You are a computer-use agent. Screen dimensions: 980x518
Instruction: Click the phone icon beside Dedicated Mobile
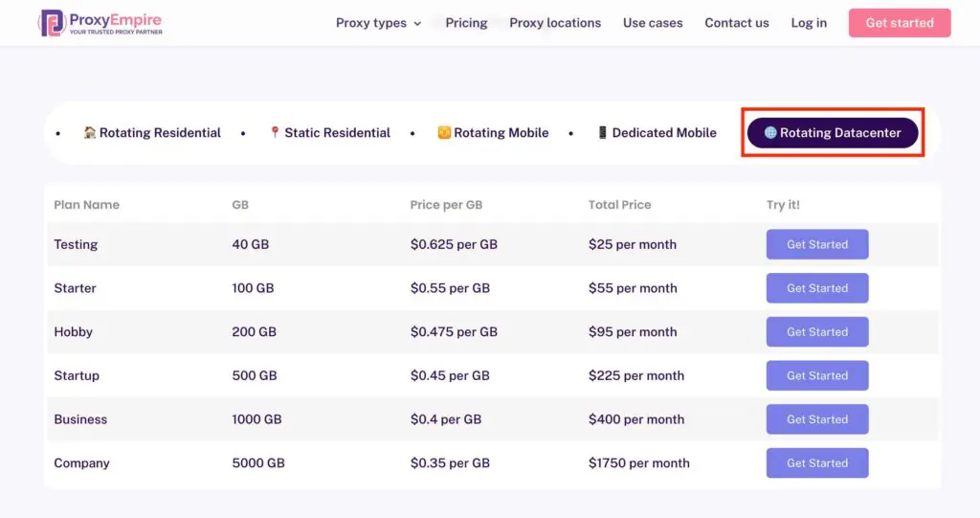602,133
